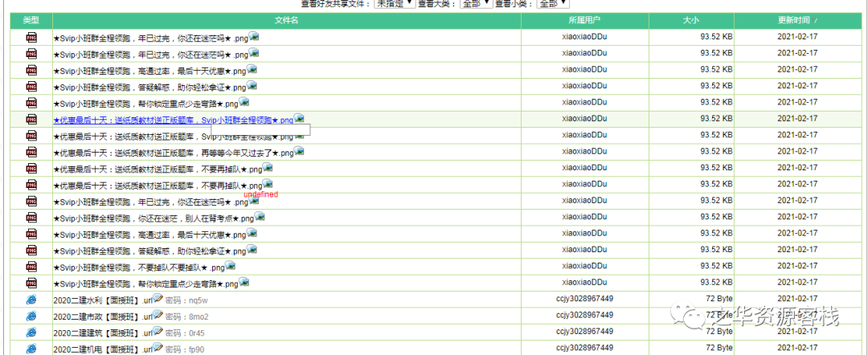Click the preview icon after '不要掉队不要掉队★ .png'
This screenshot has height=355, width=868.
pos(230,266)
